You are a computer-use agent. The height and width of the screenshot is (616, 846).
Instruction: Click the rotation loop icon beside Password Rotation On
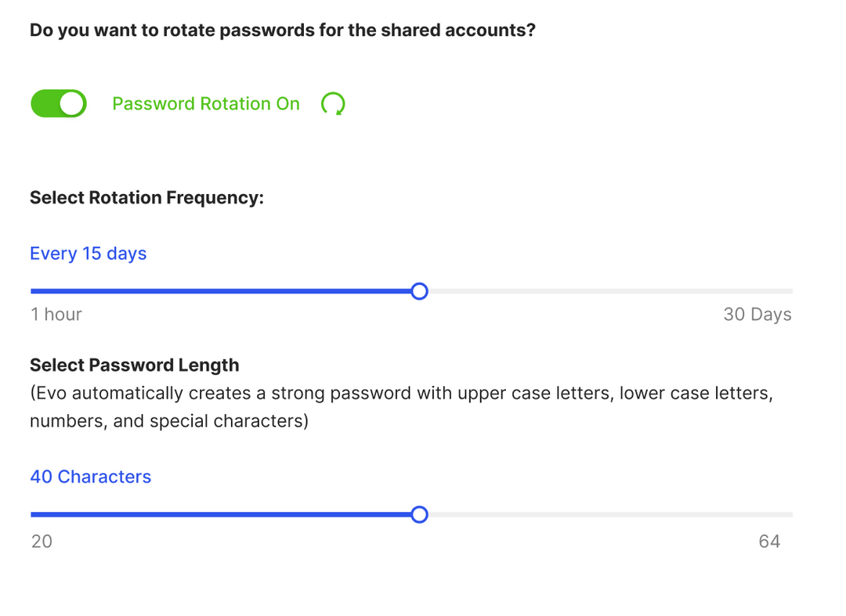tap(332, 103)
